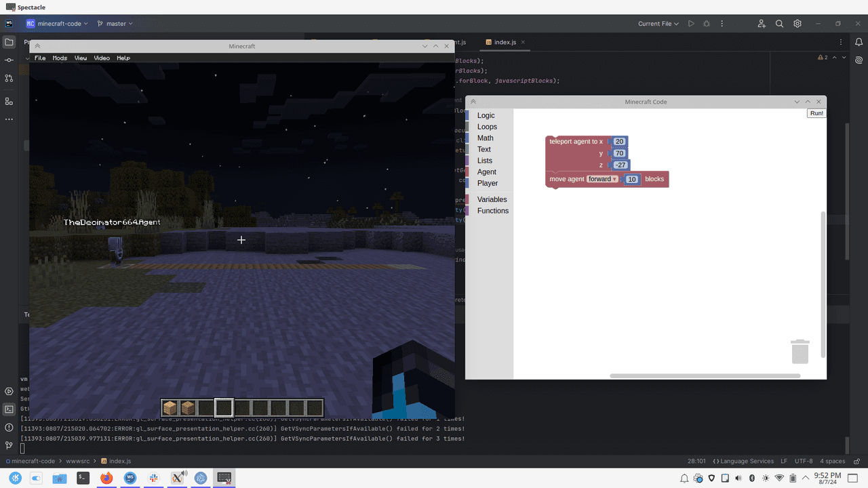Open the Project tool window folder icon
Screen dimensions: 868x488
pos(9,42)
